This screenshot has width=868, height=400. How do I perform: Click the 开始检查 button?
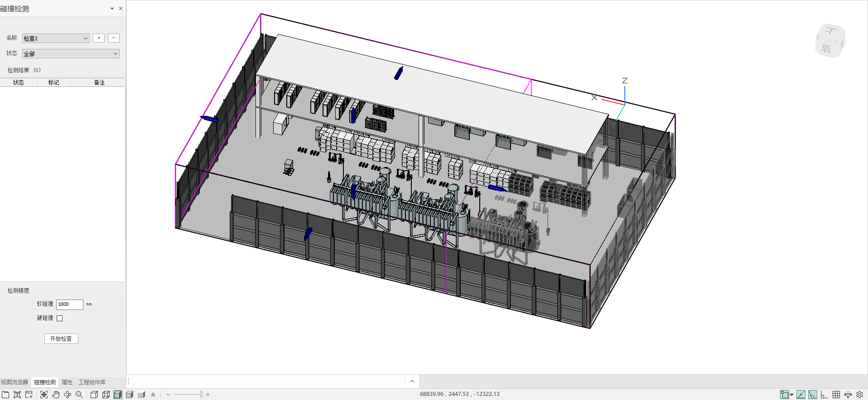click(x=61, y=338)
